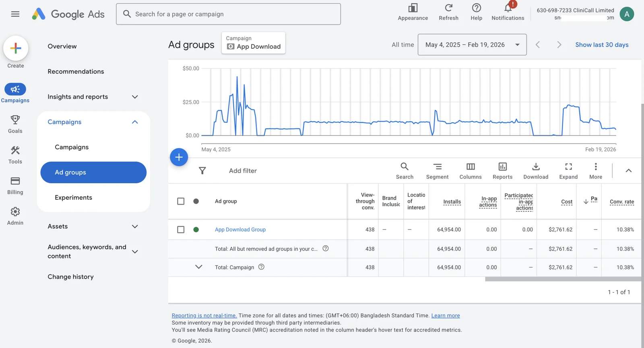The width and height of the screenshot is (644, 348).
Task: Open the date range dropdown
Action: [472, 45]
